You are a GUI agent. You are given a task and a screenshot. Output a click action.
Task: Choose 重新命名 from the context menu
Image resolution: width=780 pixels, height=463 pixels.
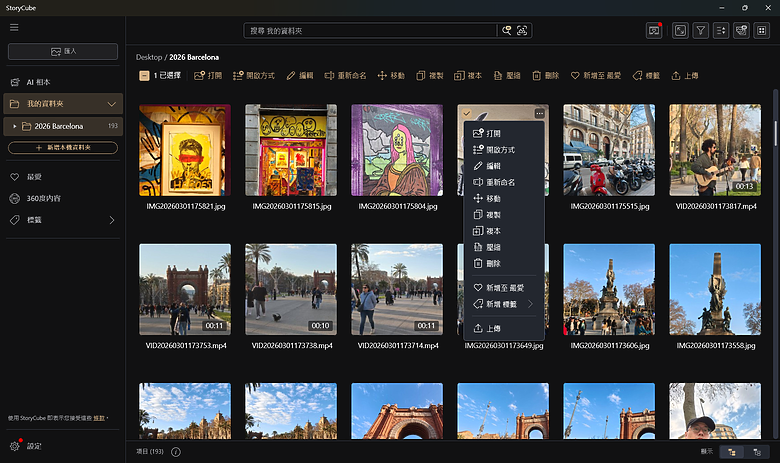(x=499, y=182)
